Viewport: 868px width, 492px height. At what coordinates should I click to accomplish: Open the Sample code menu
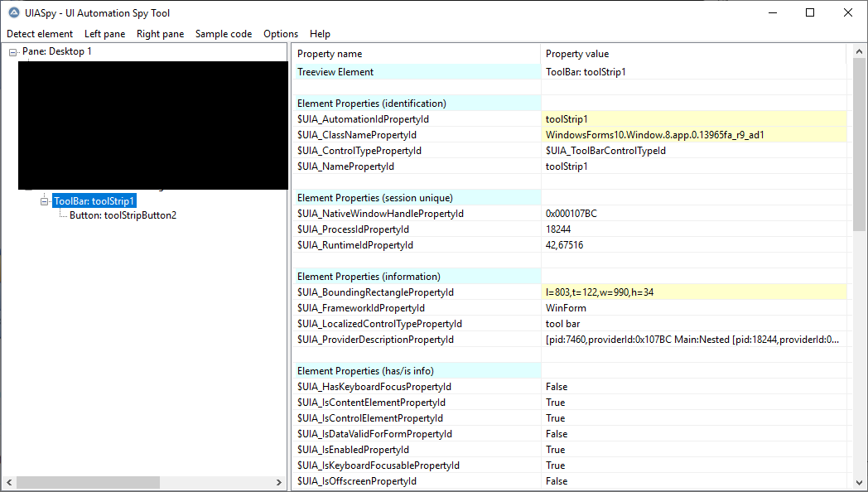[x=224, y=34]
